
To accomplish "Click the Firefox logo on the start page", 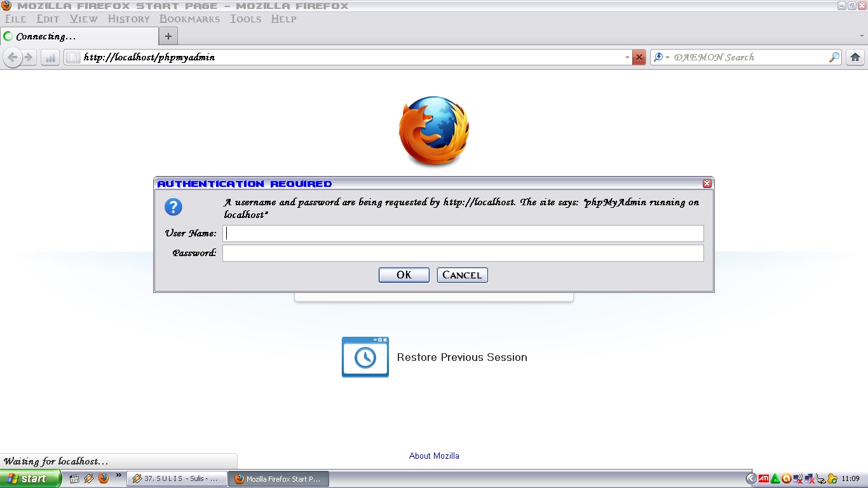I will [435, 132].
